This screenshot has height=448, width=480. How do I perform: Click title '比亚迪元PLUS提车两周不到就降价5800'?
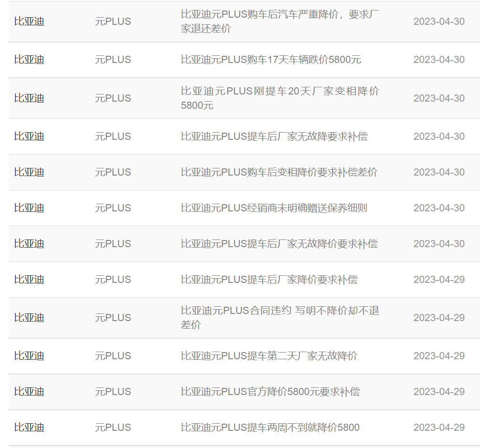(x=270, y=427)
